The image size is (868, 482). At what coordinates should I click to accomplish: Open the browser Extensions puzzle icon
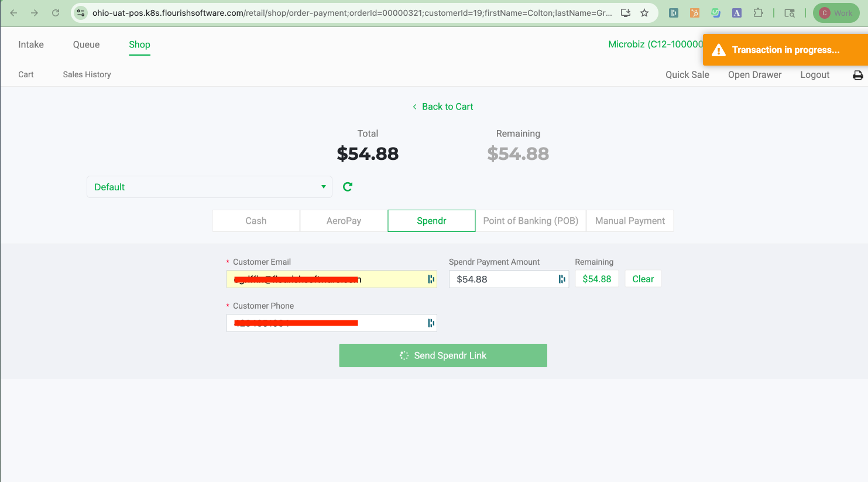[x=758, y=13]
